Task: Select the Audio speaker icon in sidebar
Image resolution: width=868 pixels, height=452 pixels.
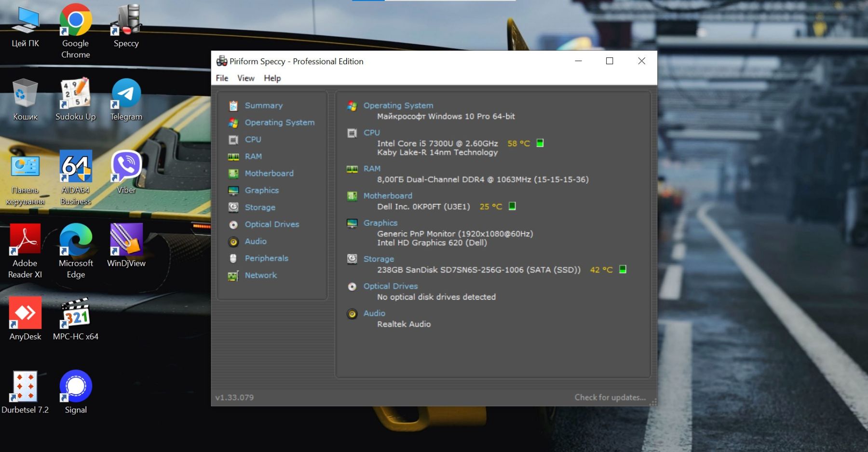Action: (233, 241)
